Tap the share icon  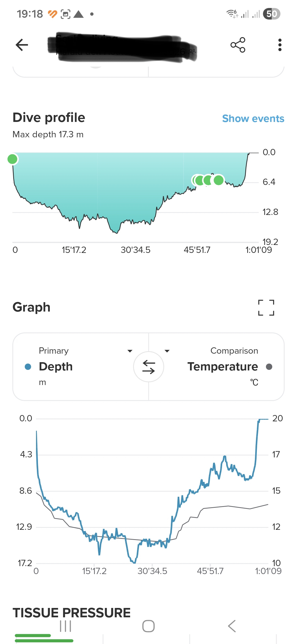pyautogui.click(x=238, y=45)
